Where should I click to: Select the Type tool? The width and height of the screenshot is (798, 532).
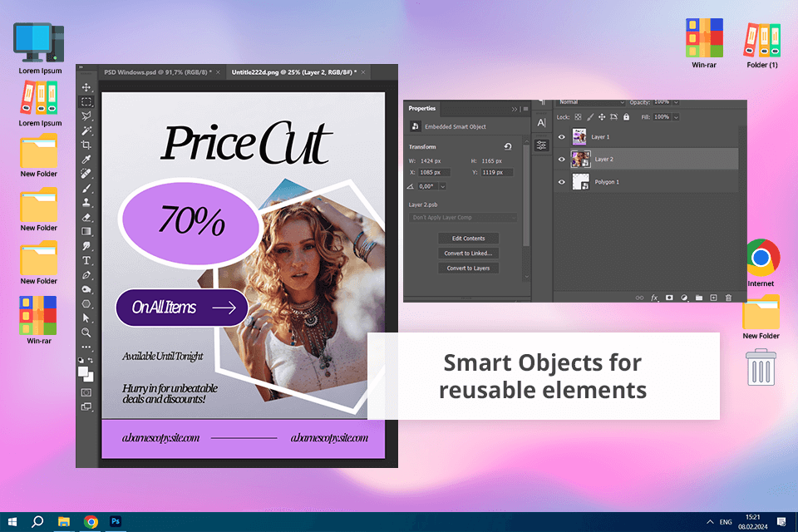coord(86,261)
